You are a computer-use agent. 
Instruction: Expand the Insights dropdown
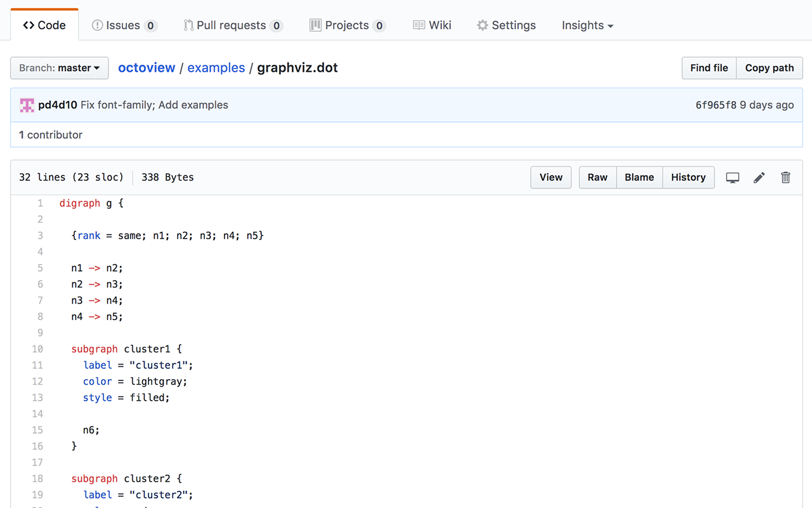(x=587, y=25)
